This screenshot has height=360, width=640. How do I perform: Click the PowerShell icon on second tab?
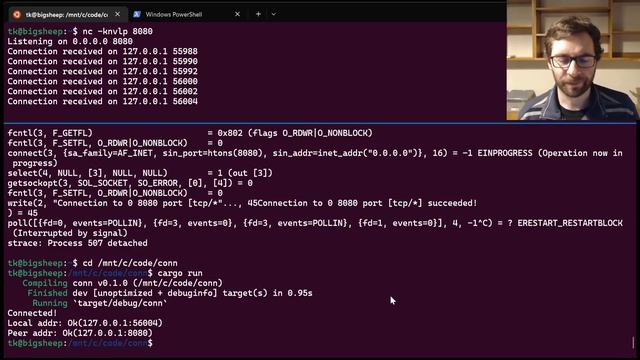point(137,14)
